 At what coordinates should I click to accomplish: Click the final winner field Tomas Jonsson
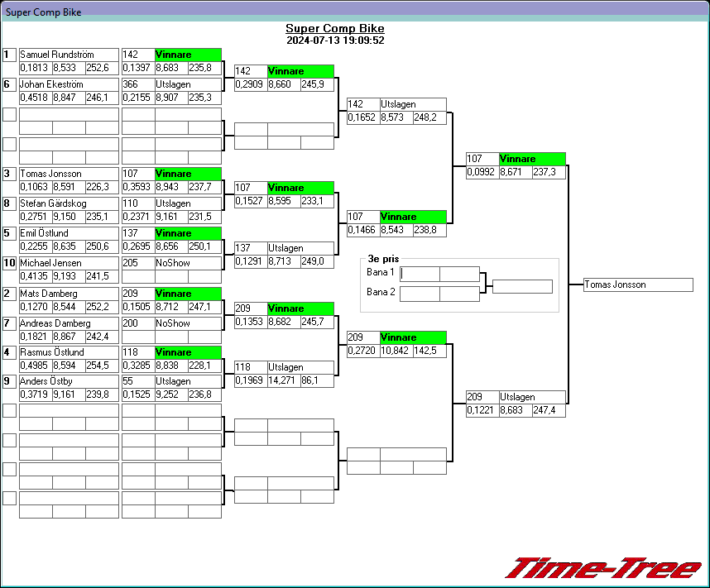click(x=639, y=284)
